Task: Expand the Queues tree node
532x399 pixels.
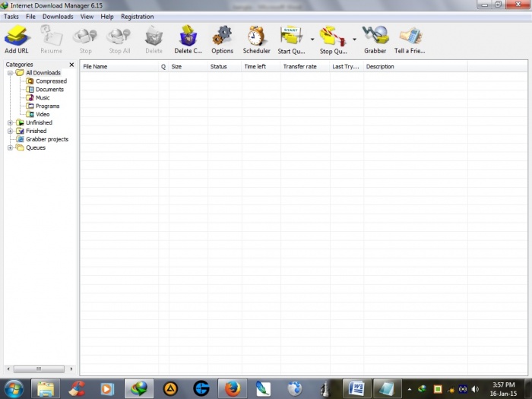Action: point(10,147)
